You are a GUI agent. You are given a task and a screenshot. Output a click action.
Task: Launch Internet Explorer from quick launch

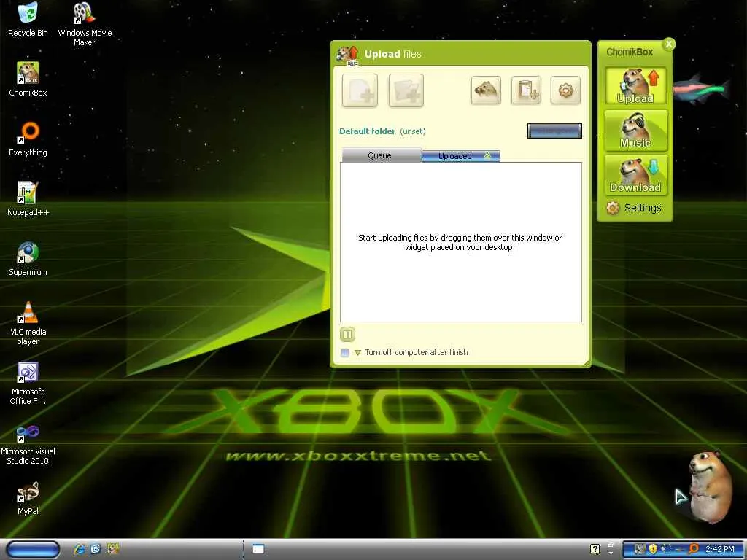click(80, 549)
